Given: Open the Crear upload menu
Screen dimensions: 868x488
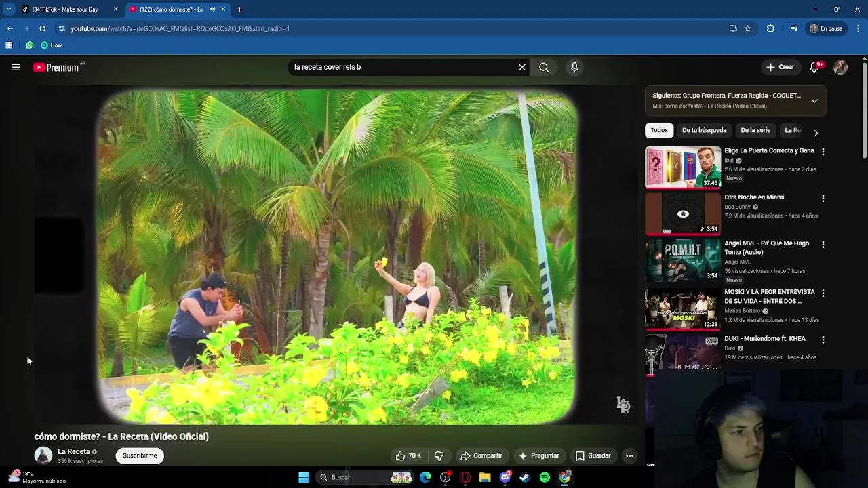Looking at the screenshot, I should 780,67.
